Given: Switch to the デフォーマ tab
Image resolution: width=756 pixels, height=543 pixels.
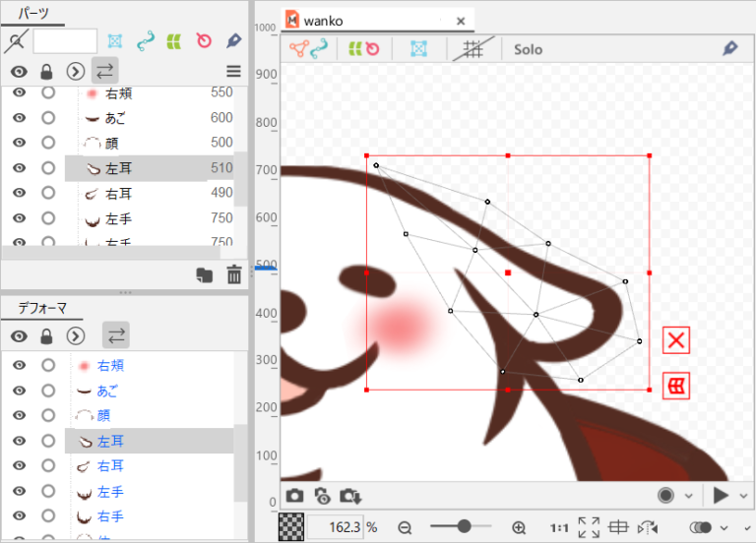Looking at the screenshot, I should [42, 308].
